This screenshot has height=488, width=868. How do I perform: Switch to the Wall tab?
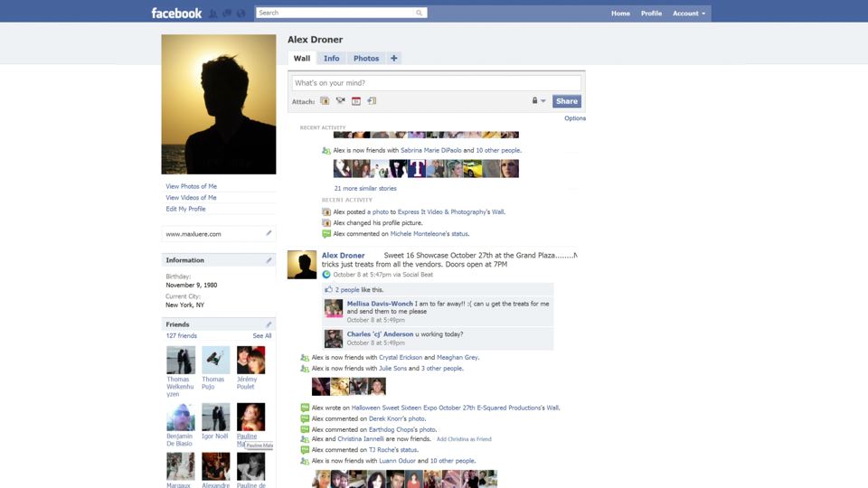pyautogui.click(x=302, y=58)
